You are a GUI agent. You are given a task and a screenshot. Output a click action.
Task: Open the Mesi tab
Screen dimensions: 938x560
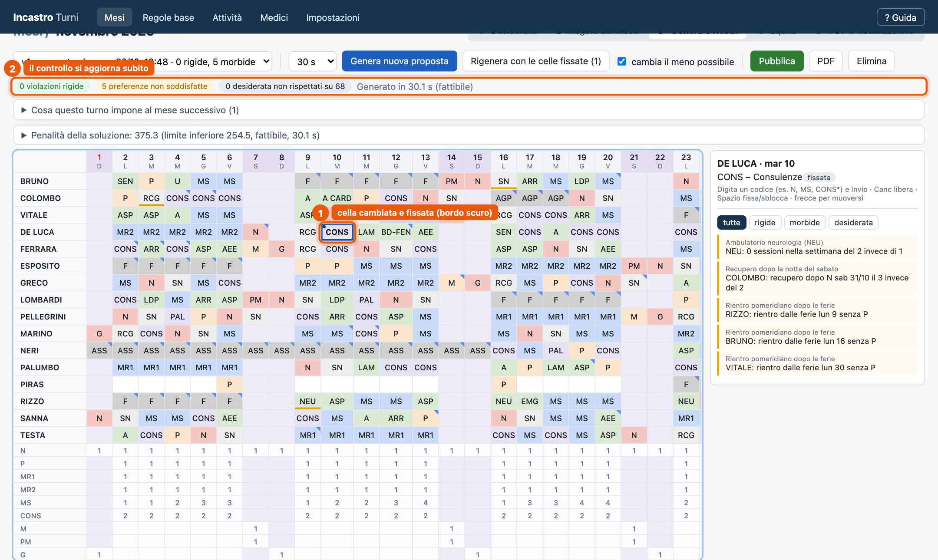pyautogui.click(x=114, y=17)
